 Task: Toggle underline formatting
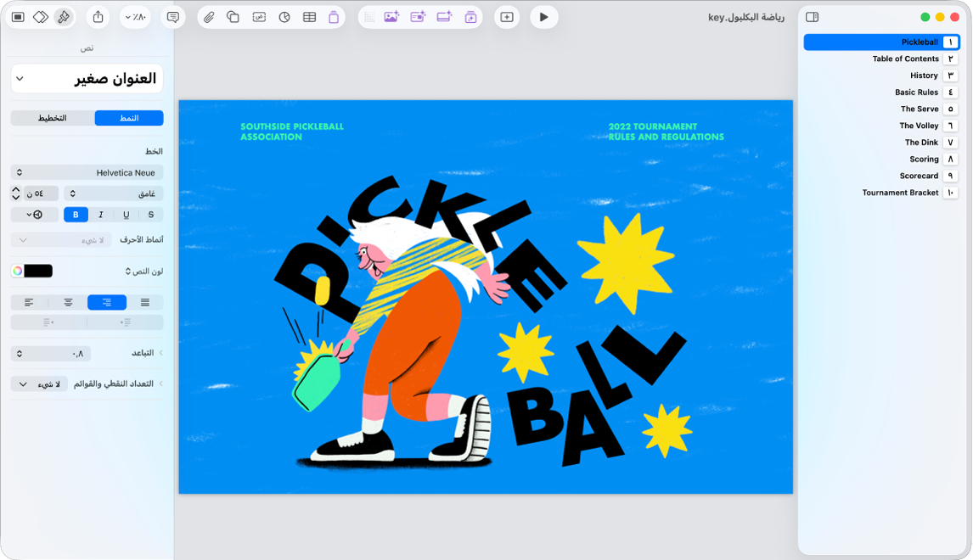click(x=126, y=215)
